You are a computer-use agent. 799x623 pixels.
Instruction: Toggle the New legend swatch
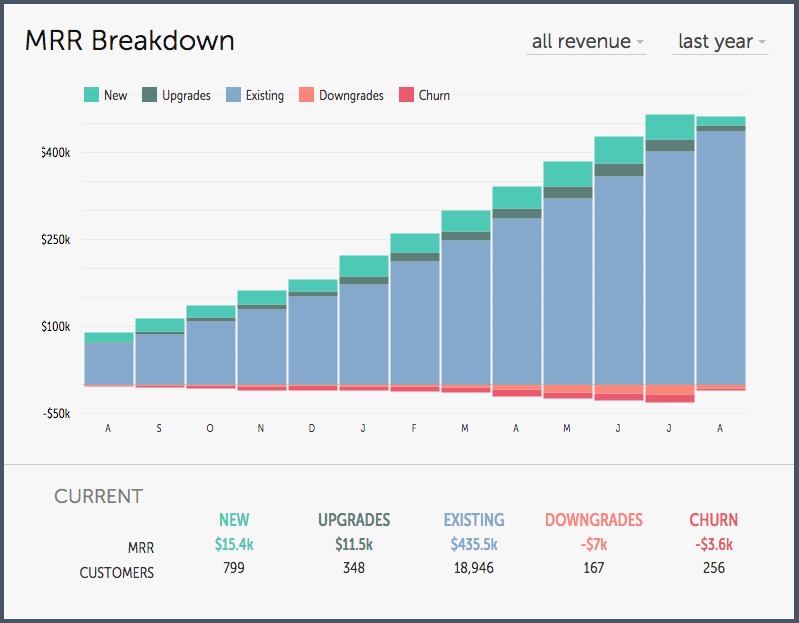91,95
